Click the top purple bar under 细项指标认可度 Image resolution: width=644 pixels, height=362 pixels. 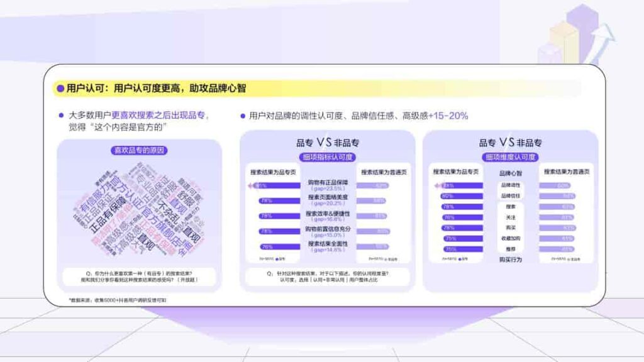(277, 186)
